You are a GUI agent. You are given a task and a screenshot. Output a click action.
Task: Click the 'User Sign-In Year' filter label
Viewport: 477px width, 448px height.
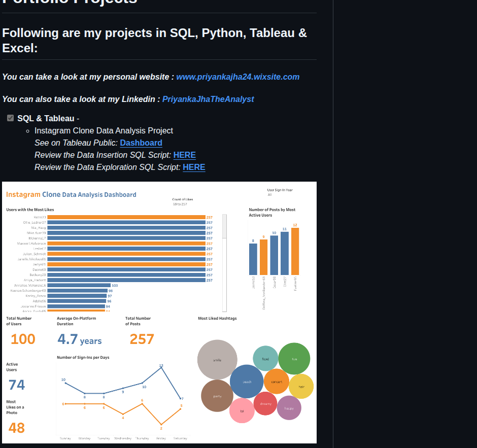point(280,190)
